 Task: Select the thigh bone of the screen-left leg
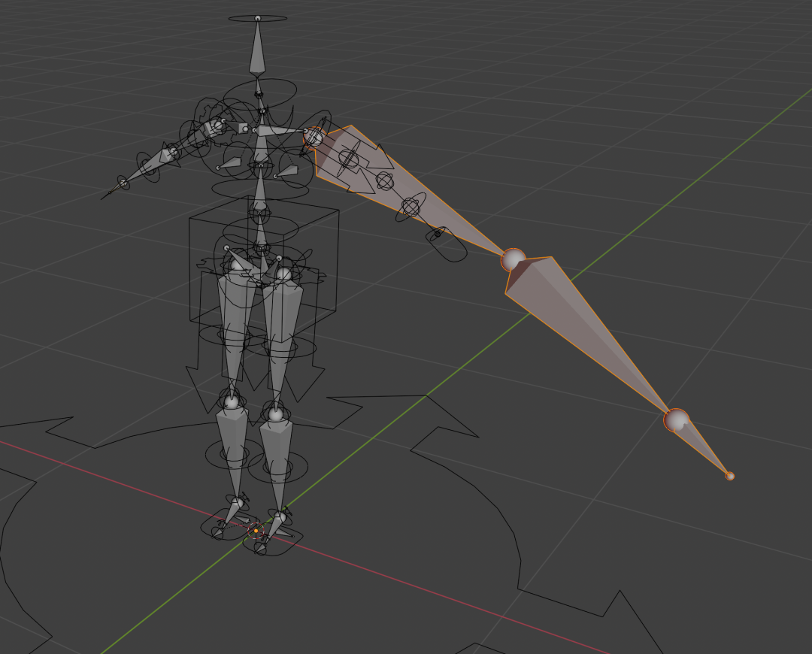[x=235, y=332]
